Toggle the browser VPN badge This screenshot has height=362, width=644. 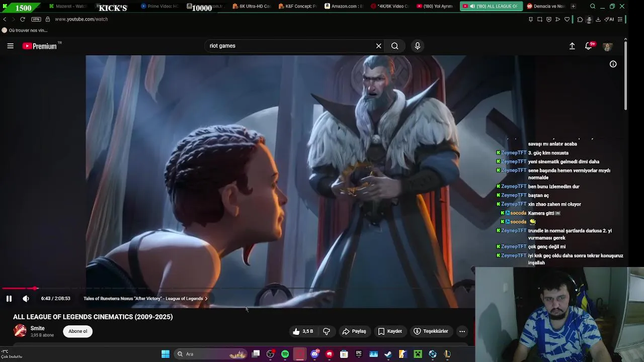pyautogui.click(x=36, y=19)
